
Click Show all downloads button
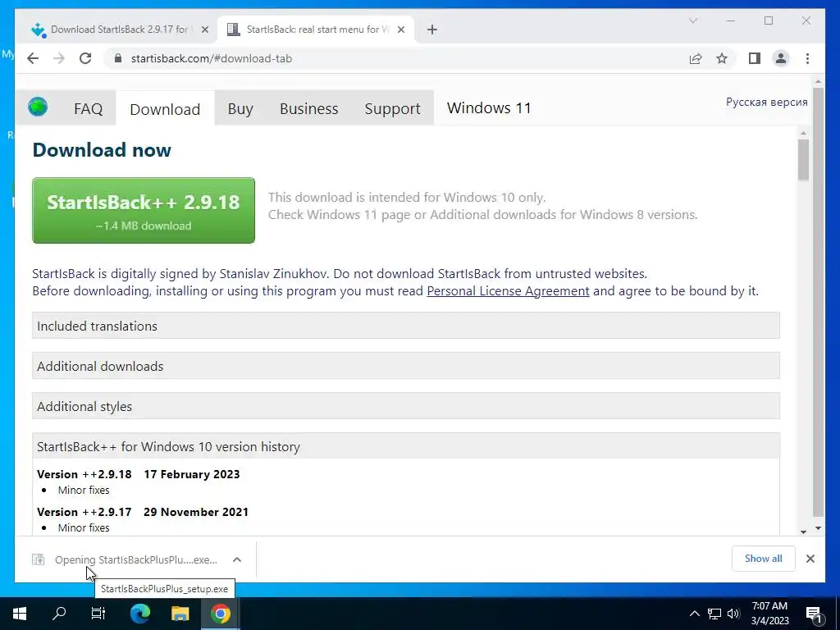(764, 559)
